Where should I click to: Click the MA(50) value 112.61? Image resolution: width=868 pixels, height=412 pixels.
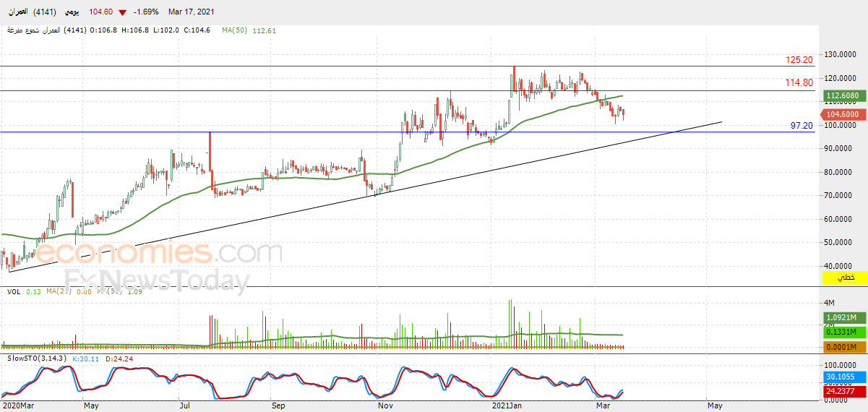(265, 30)
